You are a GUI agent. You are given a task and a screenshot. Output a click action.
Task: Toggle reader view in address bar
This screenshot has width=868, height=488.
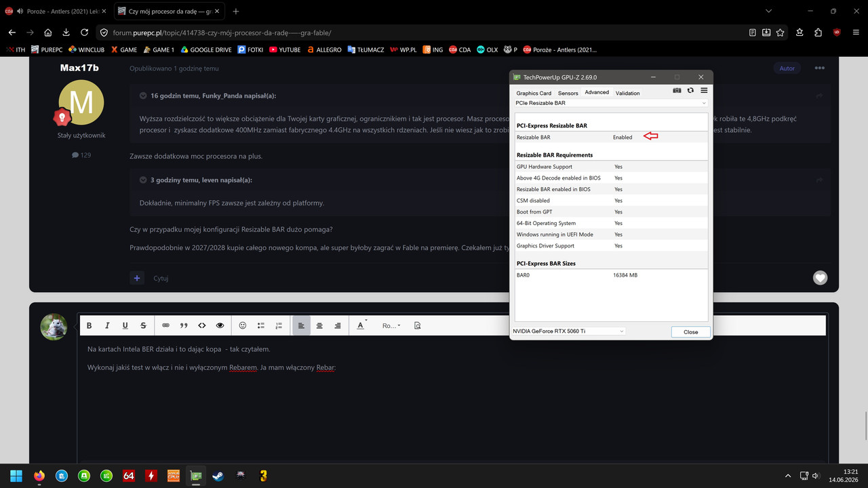coord(753,32)
